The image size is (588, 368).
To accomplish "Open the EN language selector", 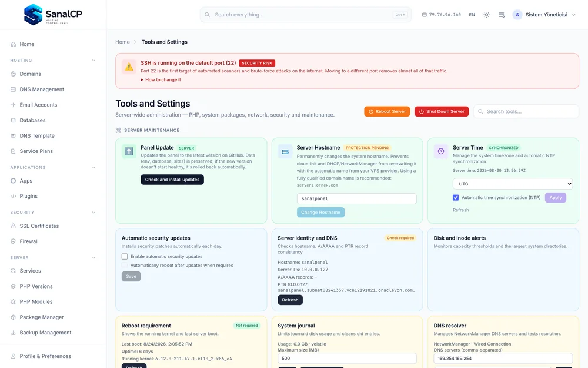I will pyautogui.click(x=472, y=15).
